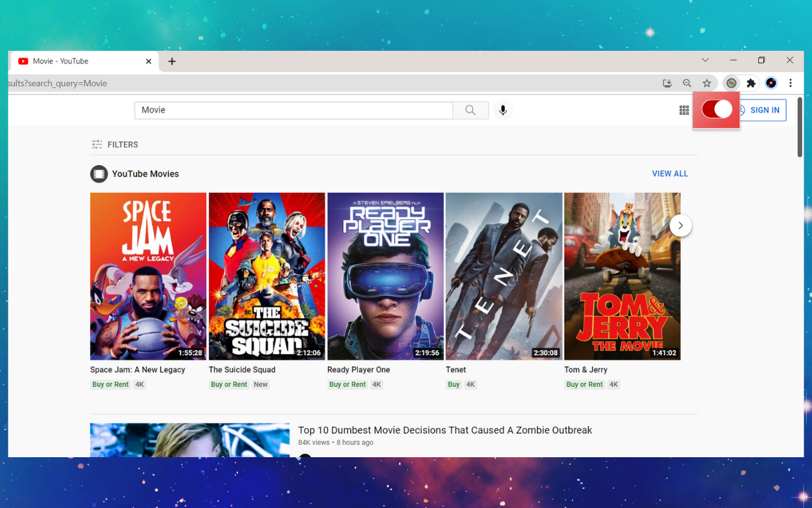Open the Tenet title link
The image size is (812, 508).
pos(455,370)
